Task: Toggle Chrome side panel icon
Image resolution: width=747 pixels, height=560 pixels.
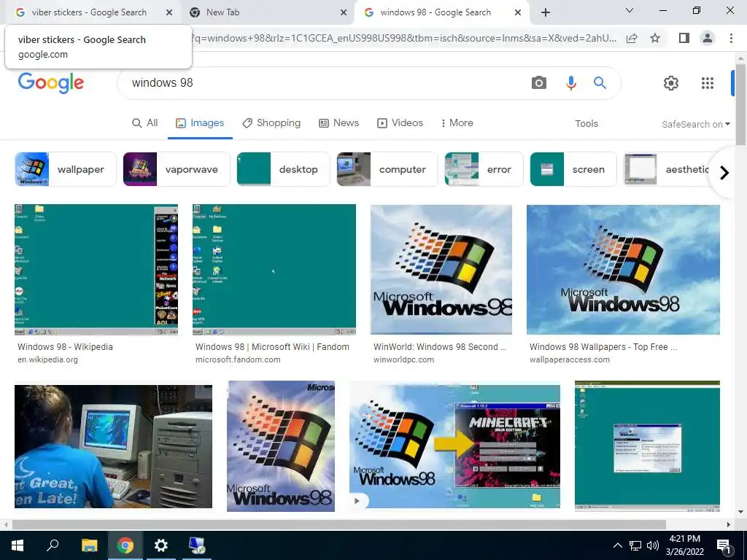Action: 684,38
